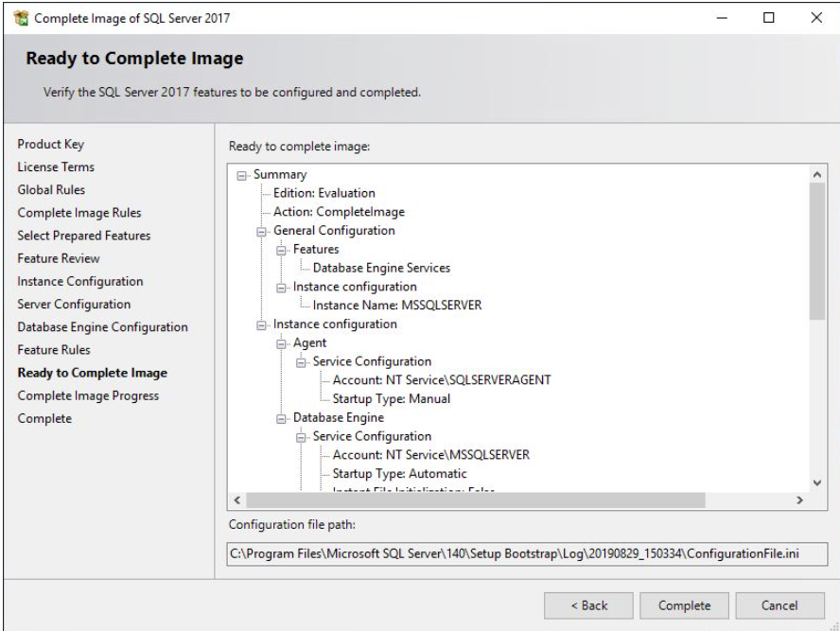The height and width of the screenshot is (631, 840).
Task: Collapse the General Configuration node
Action: click(x=261, y=232)
